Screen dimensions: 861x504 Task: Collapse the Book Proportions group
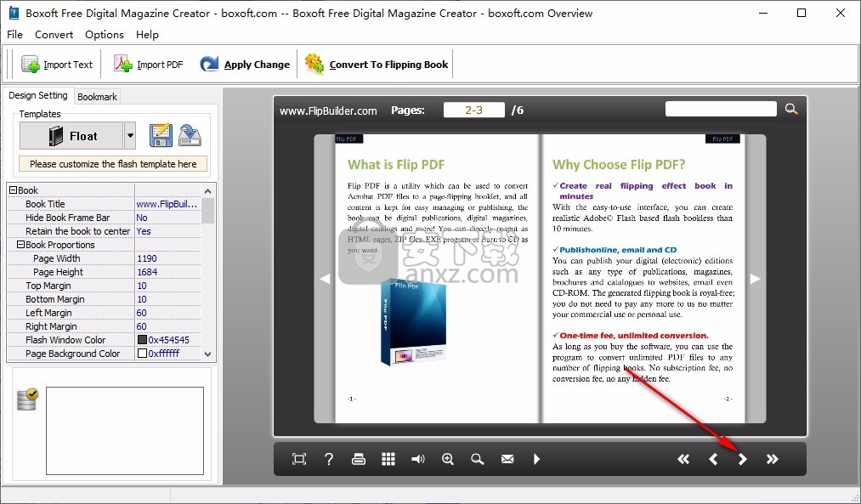(21, 245)
